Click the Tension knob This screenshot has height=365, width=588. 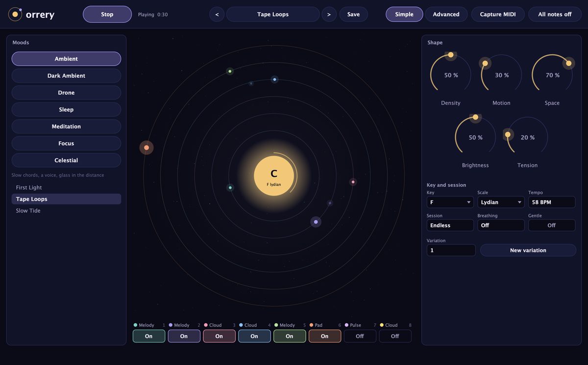(528, 137)
